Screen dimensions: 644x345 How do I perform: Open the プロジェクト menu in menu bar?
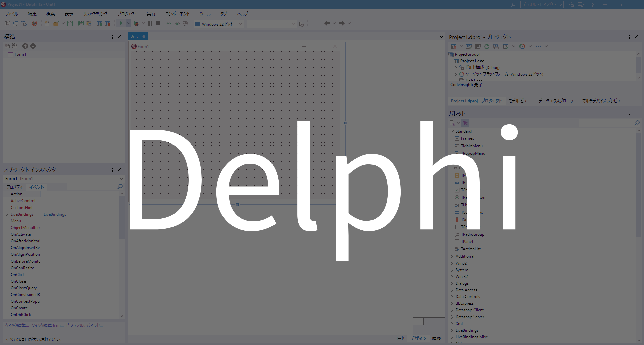click(127, 14)
